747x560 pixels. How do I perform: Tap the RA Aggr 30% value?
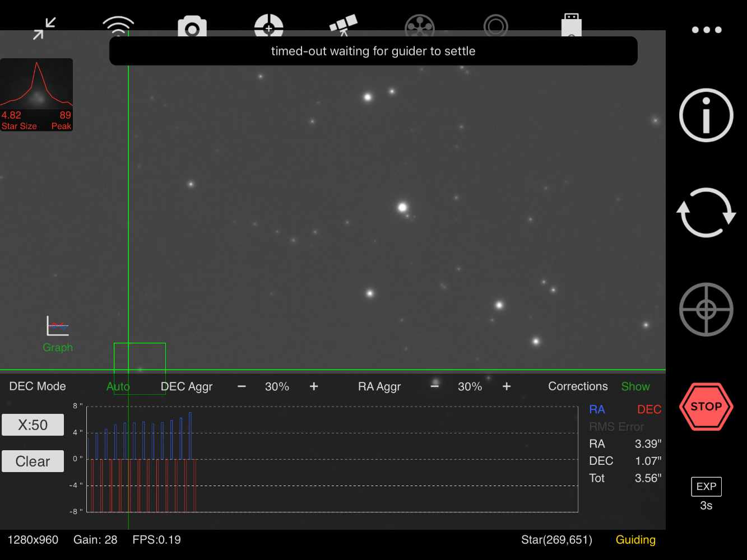[x=470, y=386]
